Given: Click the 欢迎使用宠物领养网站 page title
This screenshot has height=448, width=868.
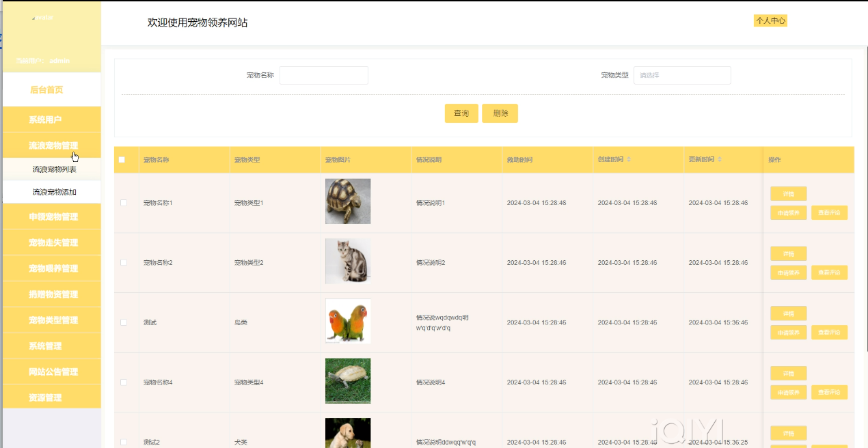Looking at the screenshot, I should click(x=198, y=23).
